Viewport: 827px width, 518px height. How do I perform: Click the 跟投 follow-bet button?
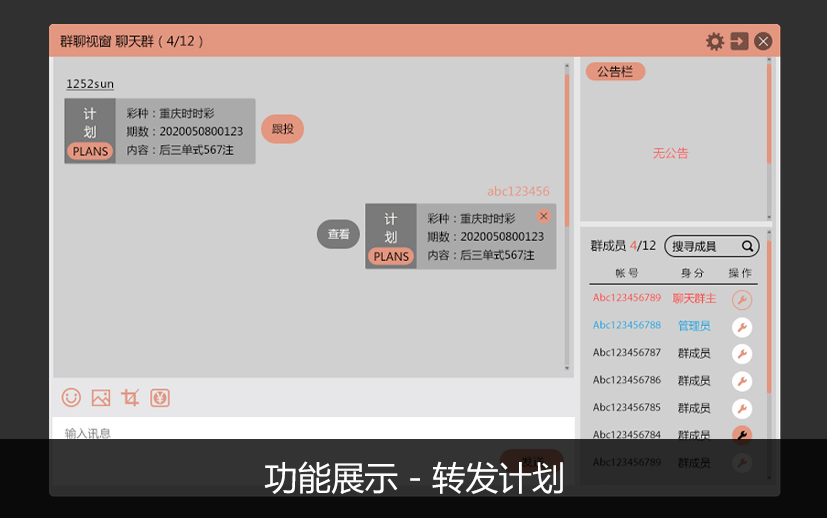282,129
